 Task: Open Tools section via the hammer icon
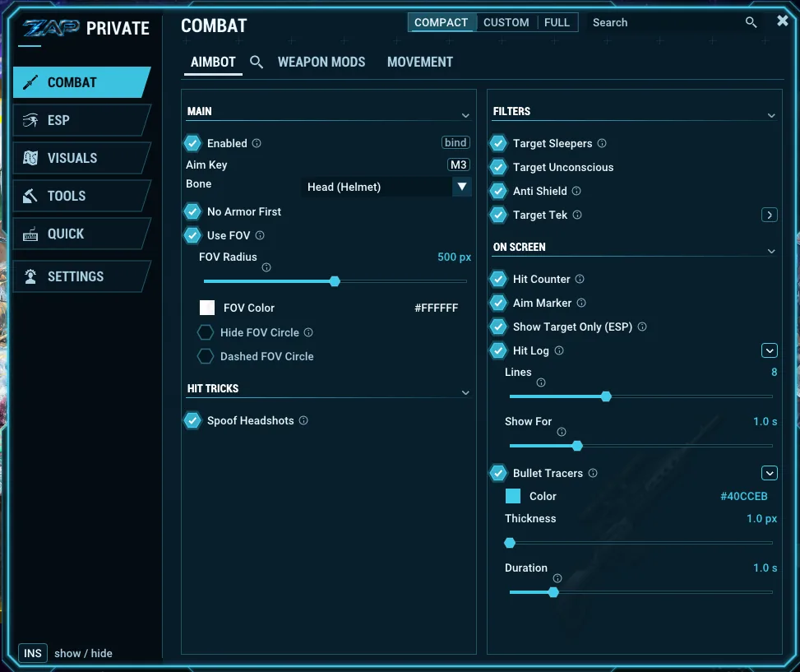[x=30, y=196]
